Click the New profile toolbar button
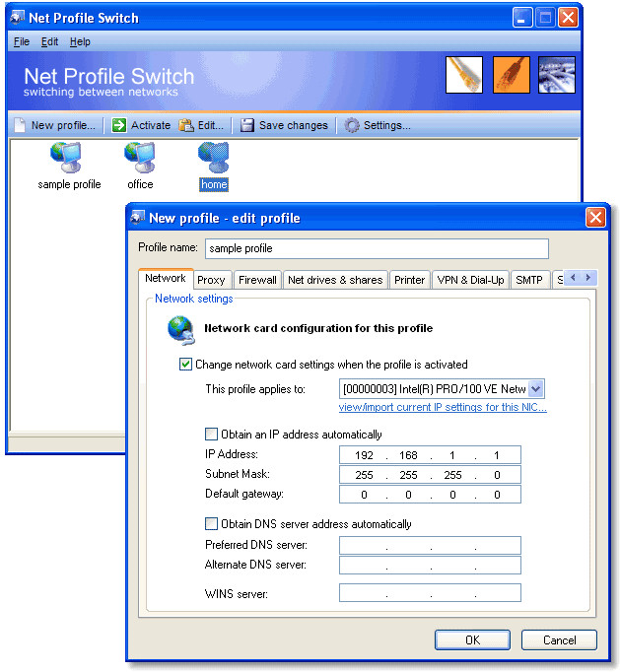 [54, 125]
